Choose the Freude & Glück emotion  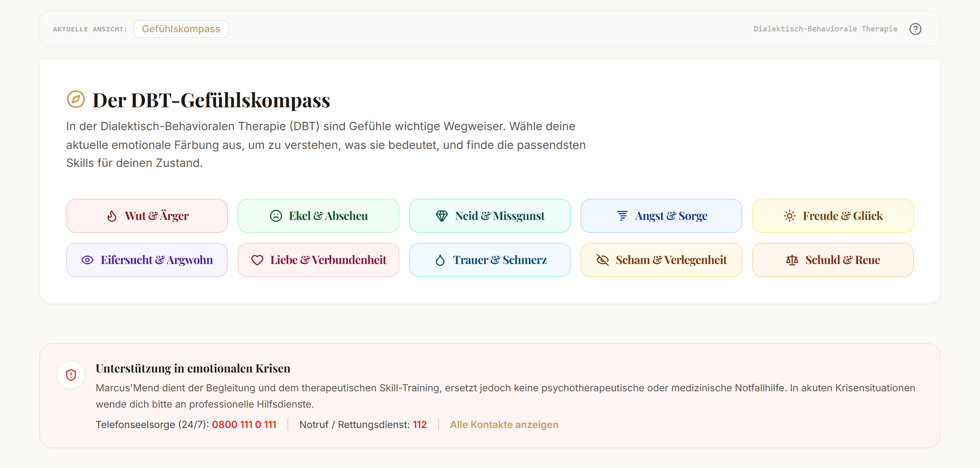click(833, 216)
